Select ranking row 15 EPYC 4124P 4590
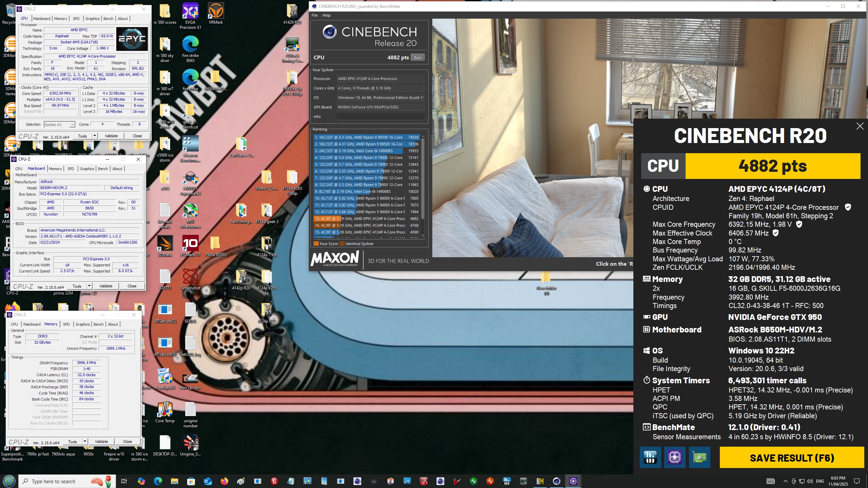Screen dimensions: 868x488 (x=367, y=232)
